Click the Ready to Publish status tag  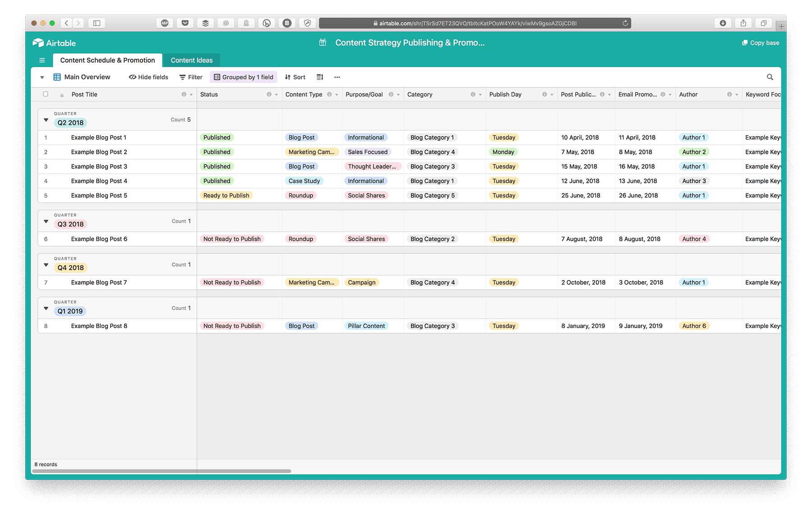tap(226, 195)
